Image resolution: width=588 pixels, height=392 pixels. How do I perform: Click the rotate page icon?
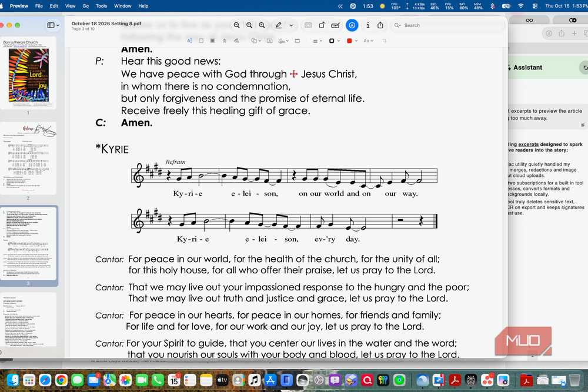click(x=322, y=25)
